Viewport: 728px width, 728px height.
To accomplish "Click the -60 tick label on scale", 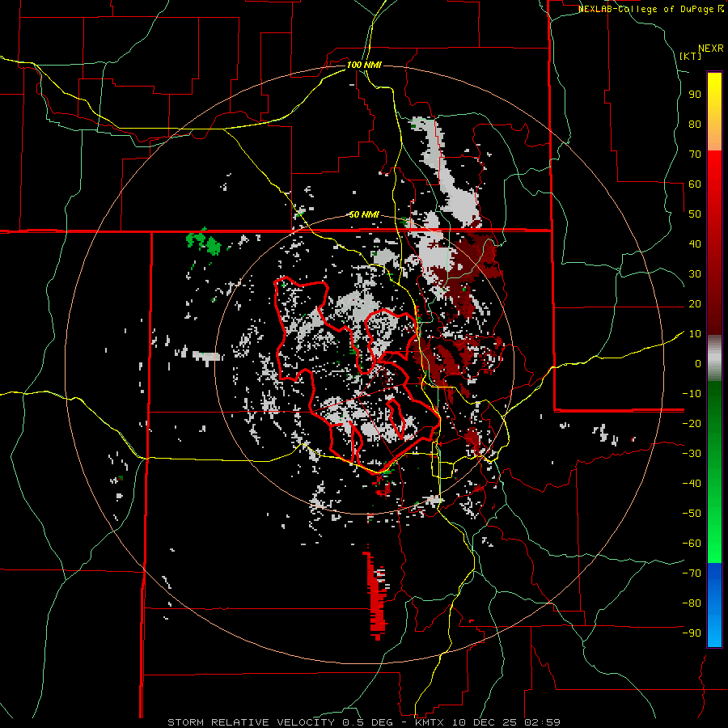I will click(692, 544).
